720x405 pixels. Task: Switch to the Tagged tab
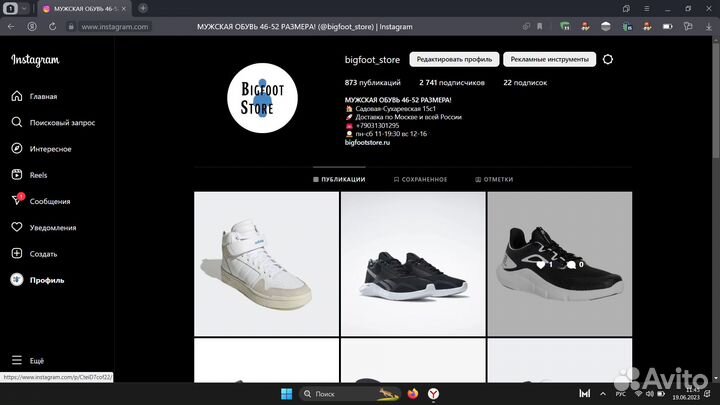point(493,180)
